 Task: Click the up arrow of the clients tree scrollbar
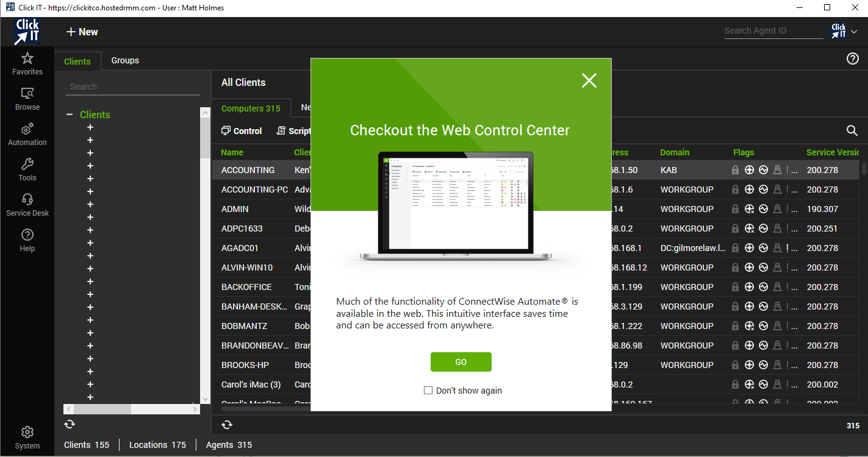[x=205, y=112]
